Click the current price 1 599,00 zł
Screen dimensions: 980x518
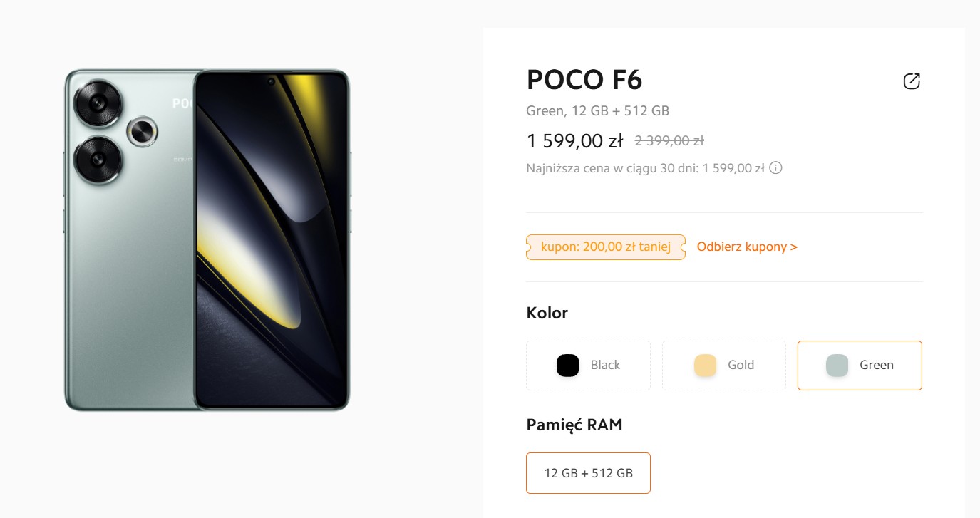tap(575, 141)
